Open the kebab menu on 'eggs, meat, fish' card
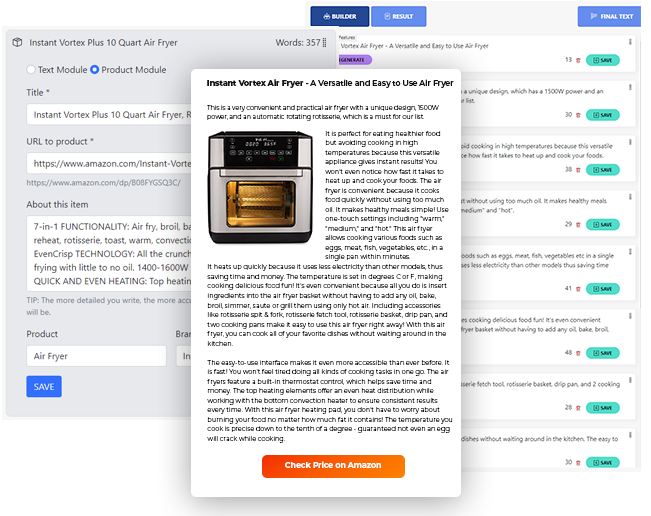651x516 pixels. coord(630,252)
